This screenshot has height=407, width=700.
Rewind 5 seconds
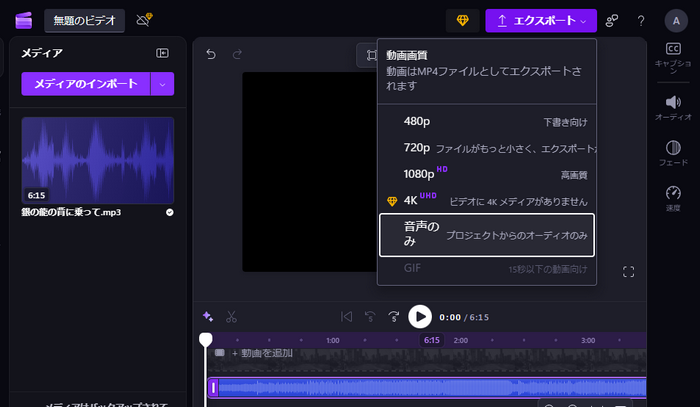[370, 317]
